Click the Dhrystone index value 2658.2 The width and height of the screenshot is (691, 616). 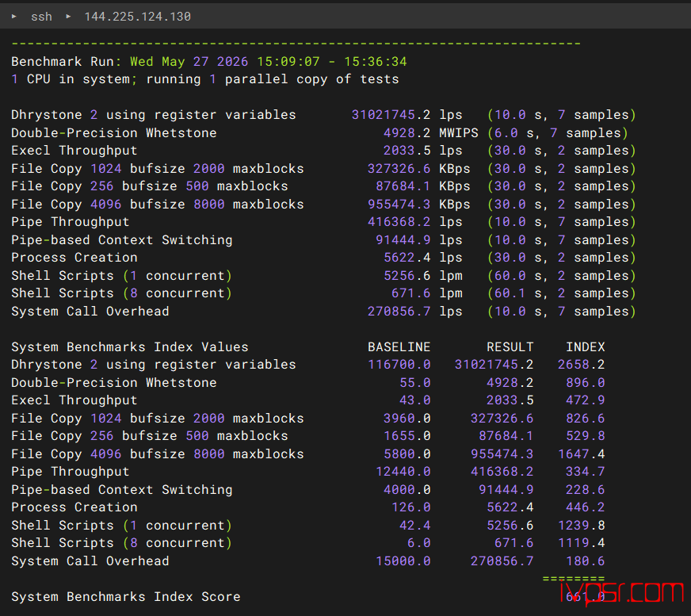tap(582, 365)
